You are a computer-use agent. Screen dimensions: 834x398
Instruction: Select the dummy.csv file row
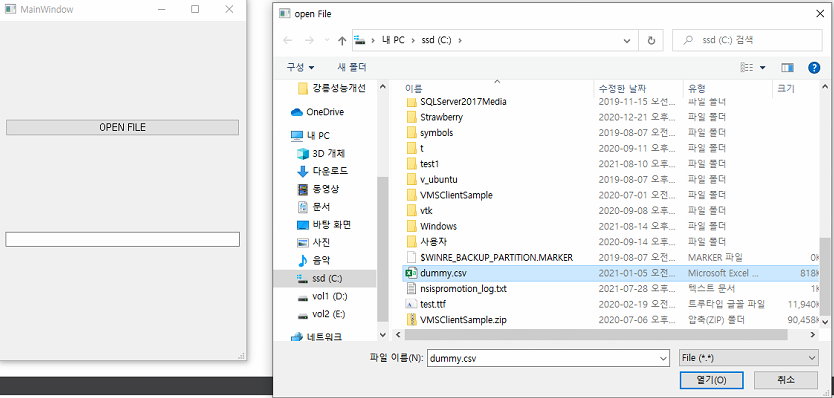[611, 273]
